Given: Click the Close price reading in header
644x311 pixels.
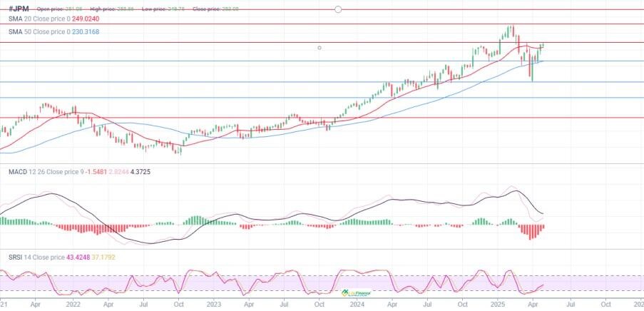Looking at the screenshot, I should pyautogui.click(x=215, y=9).
